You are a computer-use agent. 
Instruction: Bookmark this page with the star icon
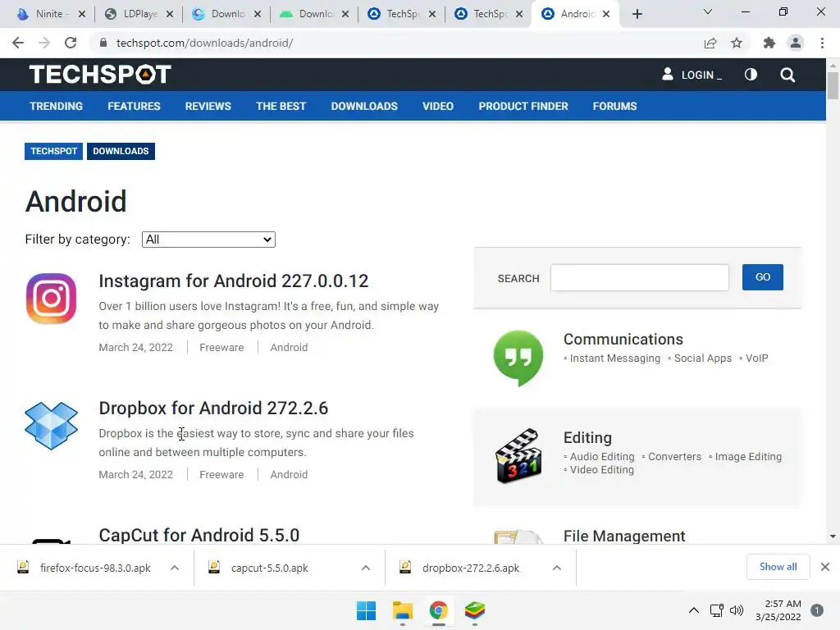pyautogui.click(x=737, y=43)
